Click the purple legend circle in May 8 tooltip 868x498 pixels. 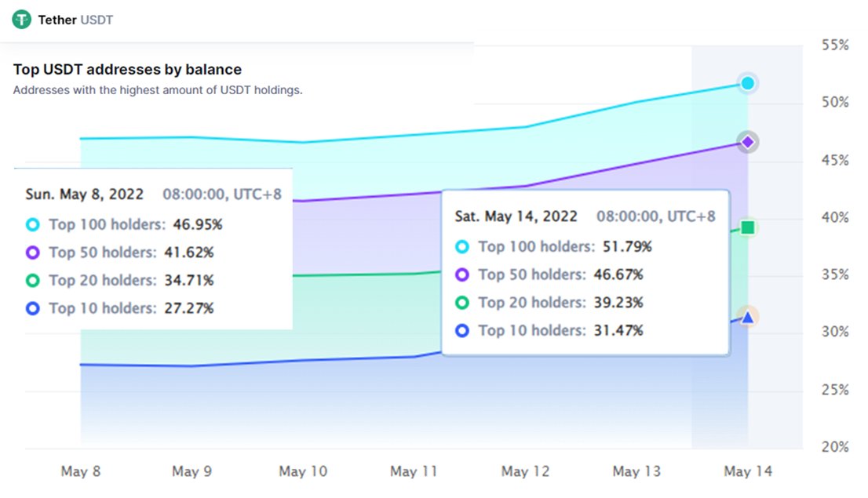(33, 253)
